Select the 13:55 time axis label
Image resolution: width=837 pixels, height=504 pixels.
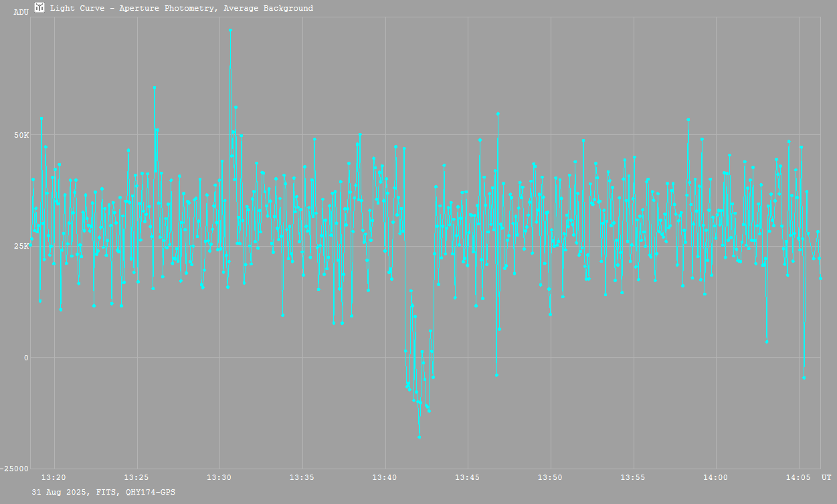tap(633, 477)
